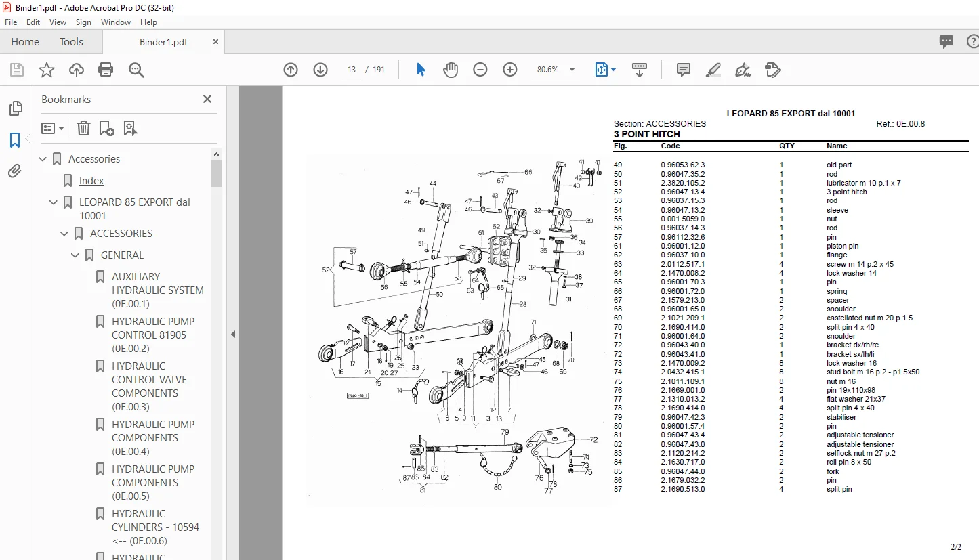Select the Binder1.pdf document tab
Image resolution: width=979 pixels, height=560 pixels.
pos(163,42)
